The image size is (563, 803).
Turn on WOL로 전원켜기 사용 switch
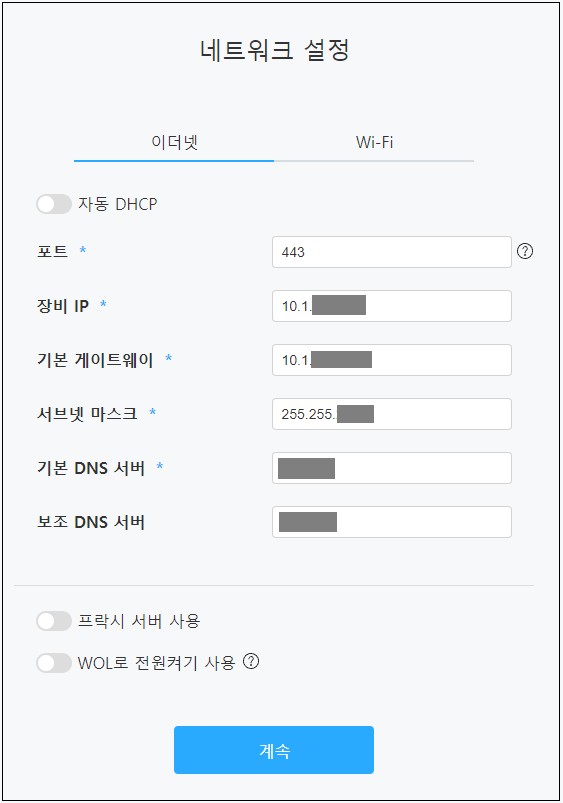54,663
